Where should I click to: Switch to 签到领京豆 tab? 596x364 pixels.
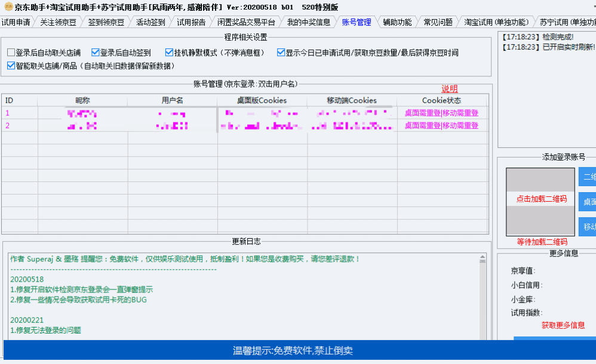106,22
